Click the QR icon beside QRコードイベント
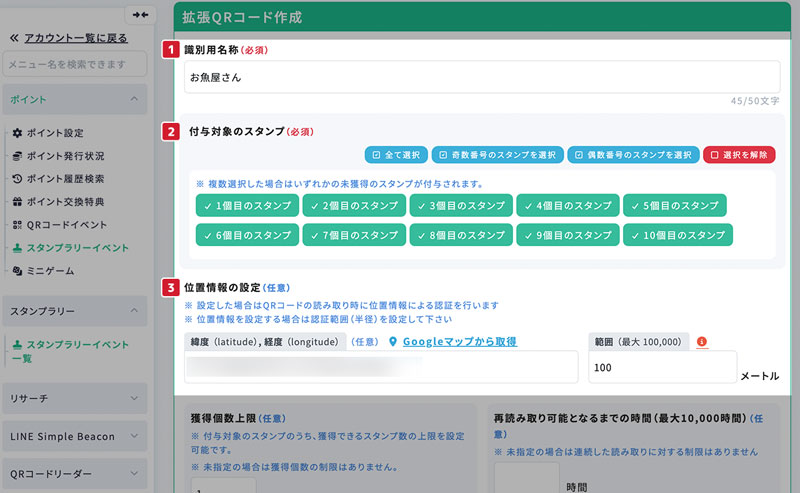The width and height of the screenshot is (800, 493). tap(17, 225)
